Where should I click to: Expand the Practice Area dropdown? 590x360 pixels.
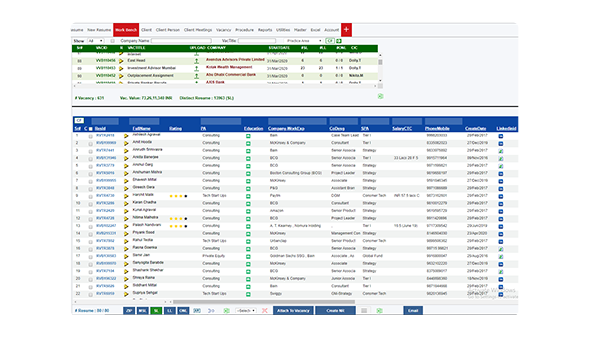click(x=304, y=41)
